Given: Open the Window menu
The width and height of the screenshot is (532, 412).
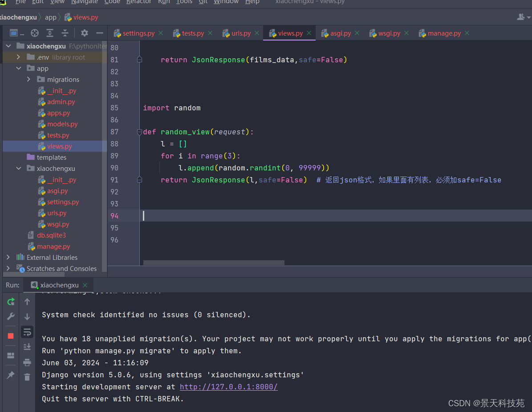Looking at the screenshot, I should click(226, 2).
